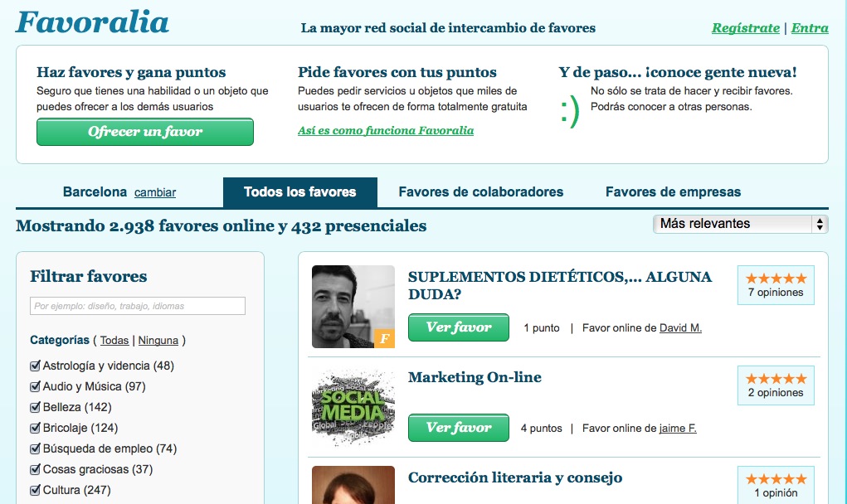The height and width of the screenshot is (504, 847).
Task: Toggle the Audio y Música checkbox
Action: 36,386
